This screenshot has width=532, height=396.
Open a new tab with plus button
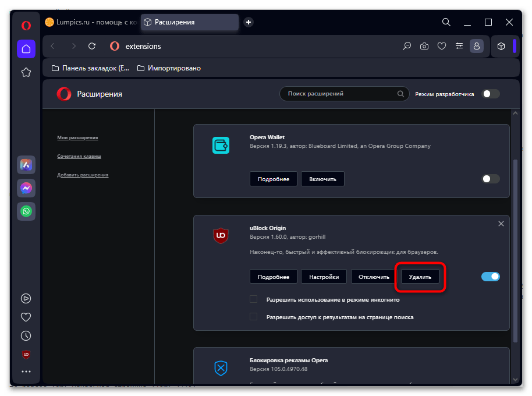(249, 22)
